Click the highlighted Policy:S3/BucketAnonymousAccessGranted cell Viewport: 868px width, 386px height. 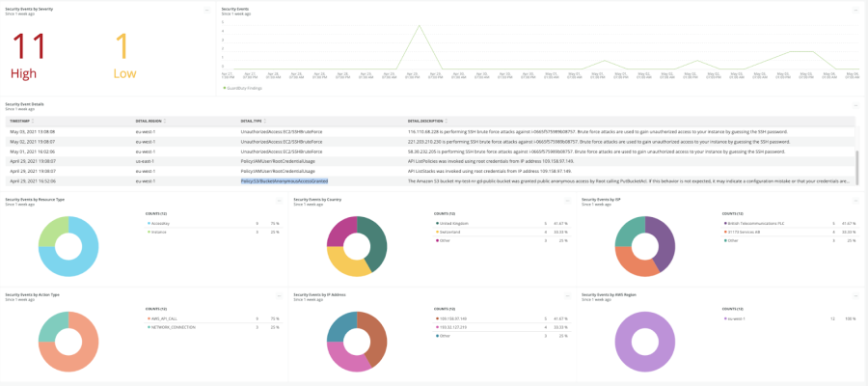(x=284, y=181)
